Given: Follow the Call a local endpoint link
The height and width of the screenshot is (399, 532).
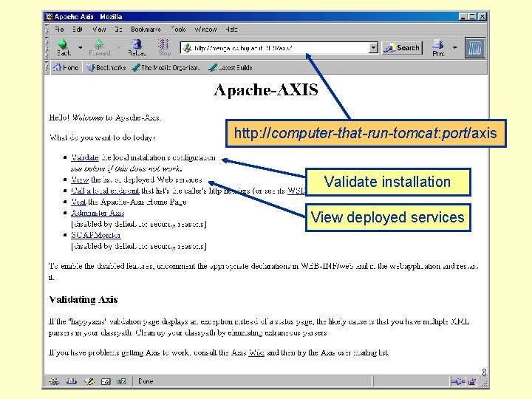Looking at the screenshot, I should (105, 191).
